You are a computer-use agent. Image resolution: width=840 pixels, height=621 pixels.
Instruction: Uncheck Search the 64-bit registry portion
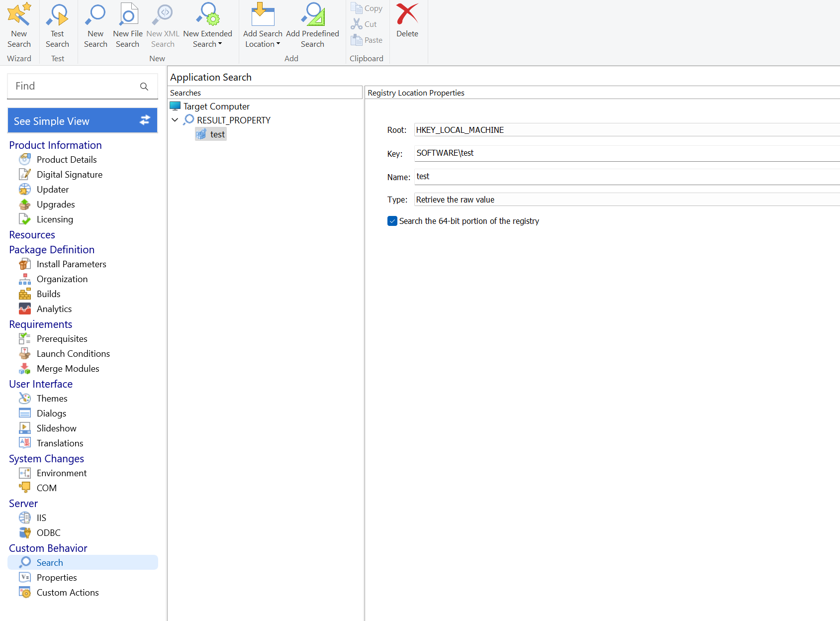(x=392, y=221)
